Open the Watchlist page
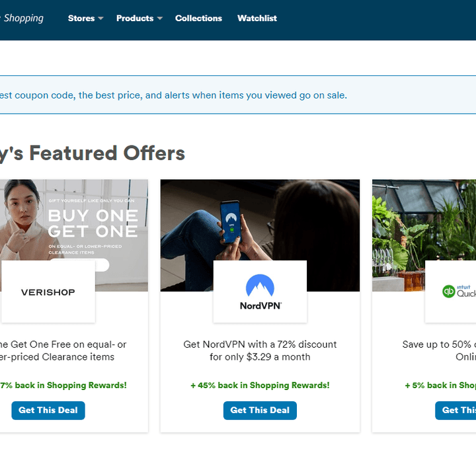The width and height of the screenshot is (476, 476). pos(257,19)
